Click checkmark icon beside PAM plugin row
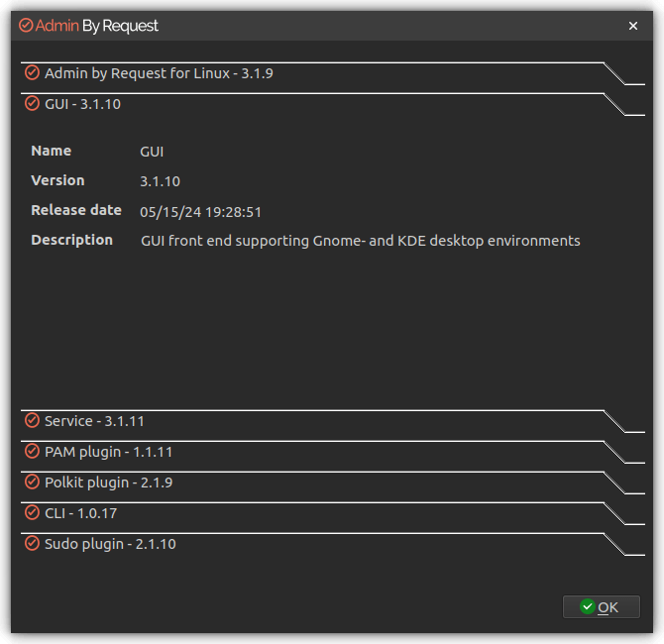The image size is (664, 644). coord(32,452)
